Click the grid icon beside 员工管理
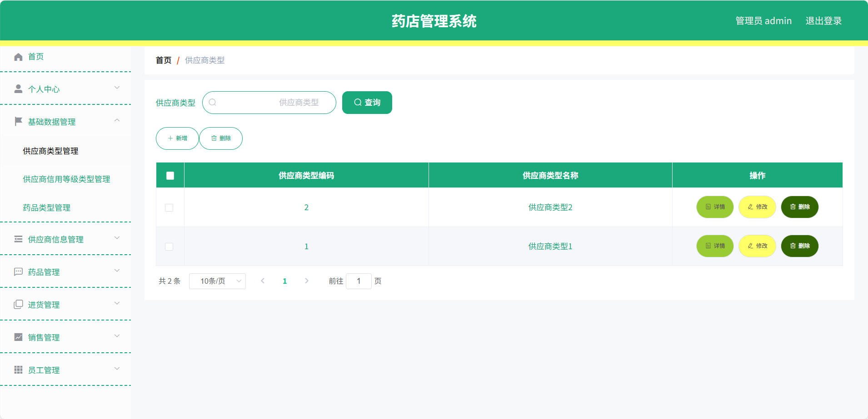This screenshot has height=419, width=868. (18, 370)
